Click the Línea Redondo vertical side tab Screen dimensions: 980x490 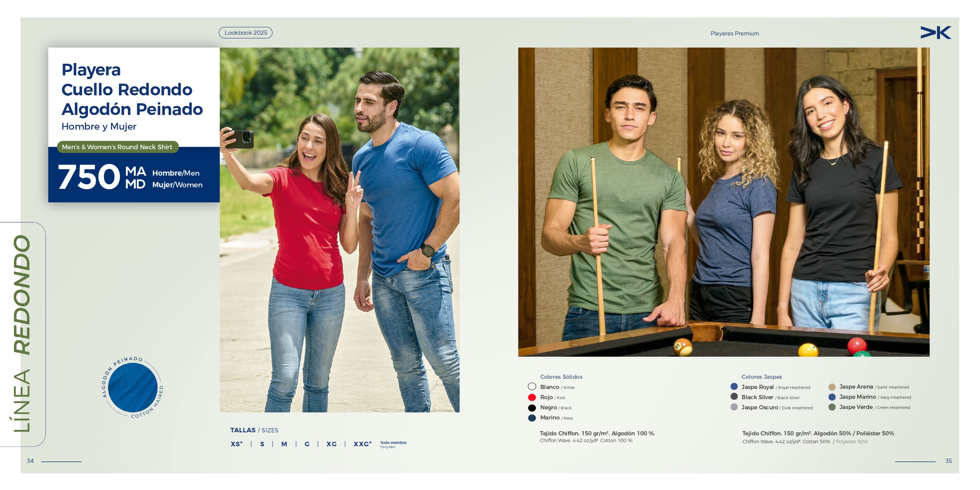pyautogui.click(x=22, y=334)
